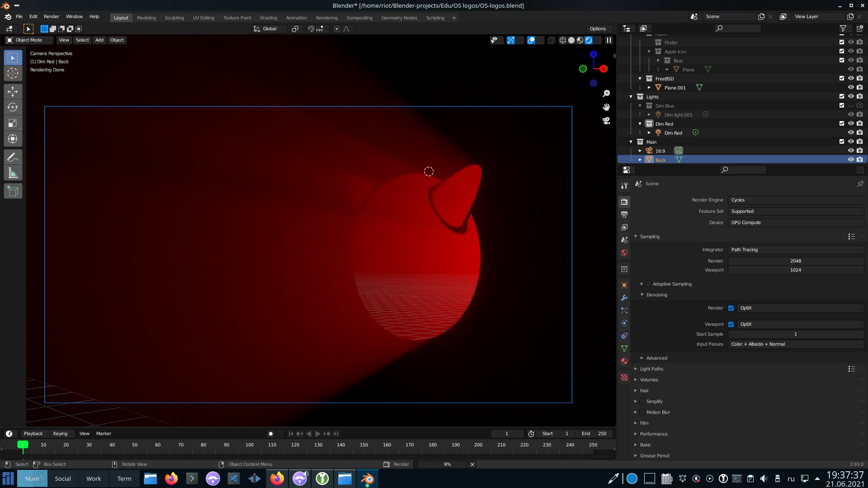868x488 pixels.
Task: Switch to the Shading workspace tab
Action: pos(269,18)
